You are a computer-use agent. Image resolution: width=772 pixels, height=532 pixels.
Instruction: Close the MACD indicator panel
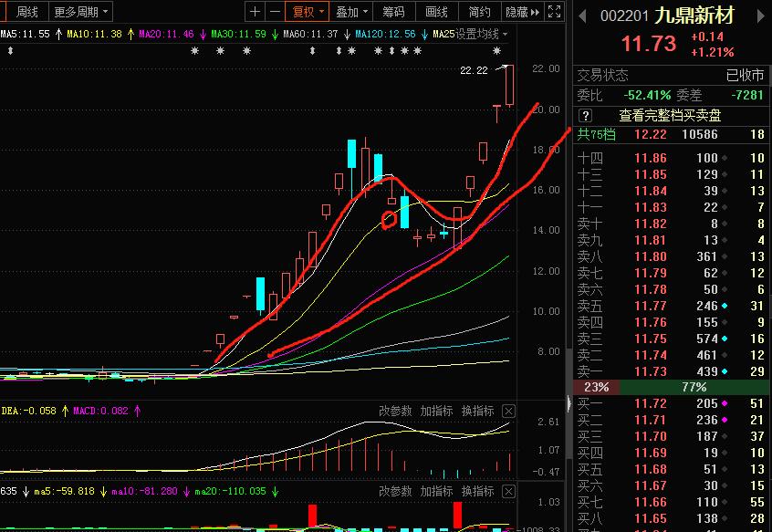tap(509, 411)
